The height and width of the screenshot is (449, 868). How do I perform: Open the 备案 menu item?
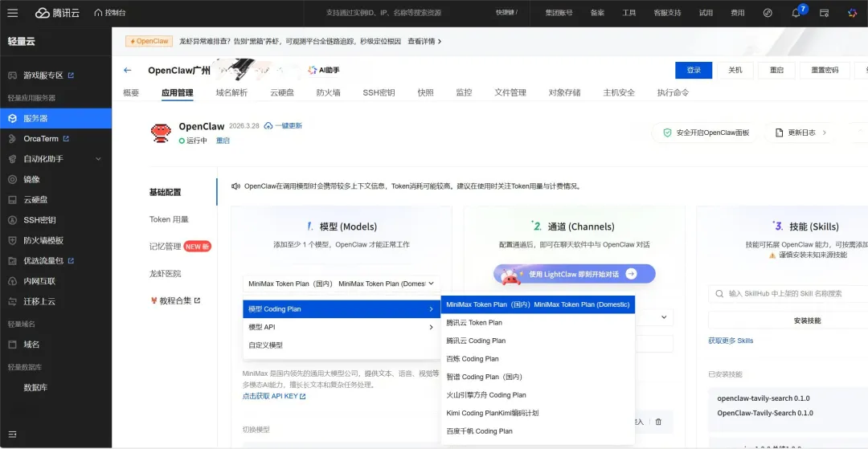597,13
